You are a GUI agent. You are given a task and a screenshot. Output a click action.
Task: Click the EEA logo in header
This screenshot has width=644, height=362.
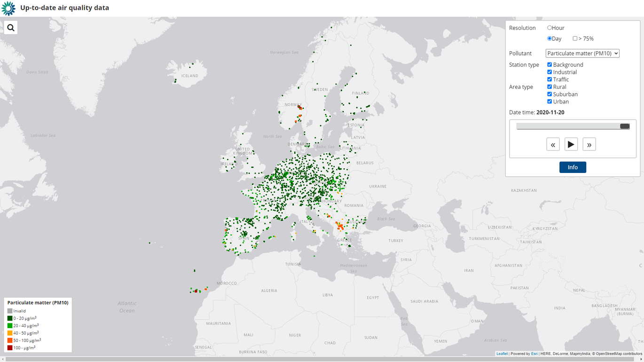pyautogui.click(x=8, y=8)
